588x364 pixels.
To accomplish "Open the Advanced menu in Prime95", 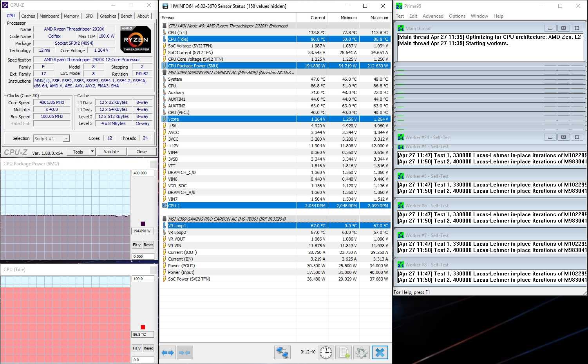I will (x=433, y=16).
